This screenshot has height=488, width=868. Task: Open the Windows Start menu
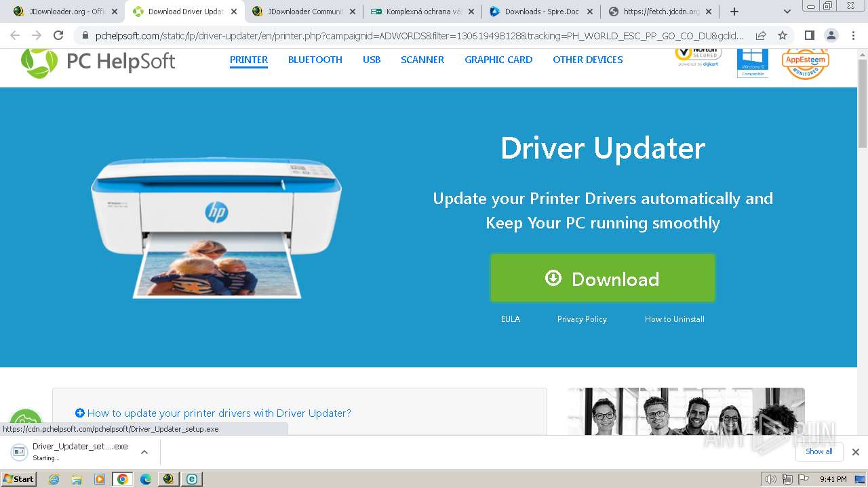click(18, 479)
